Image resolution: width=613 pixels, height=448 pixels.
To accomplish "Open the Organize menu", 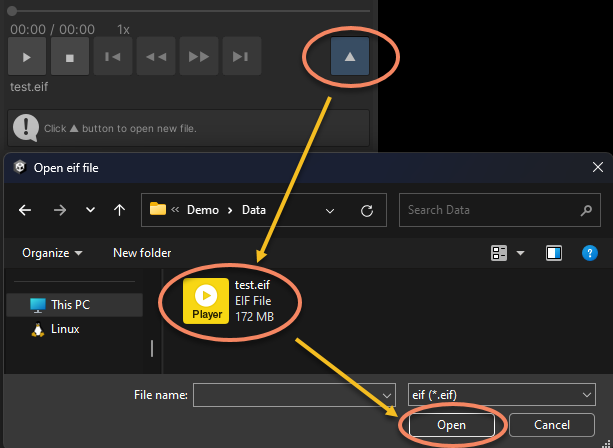I will click(x=52, y=253).
